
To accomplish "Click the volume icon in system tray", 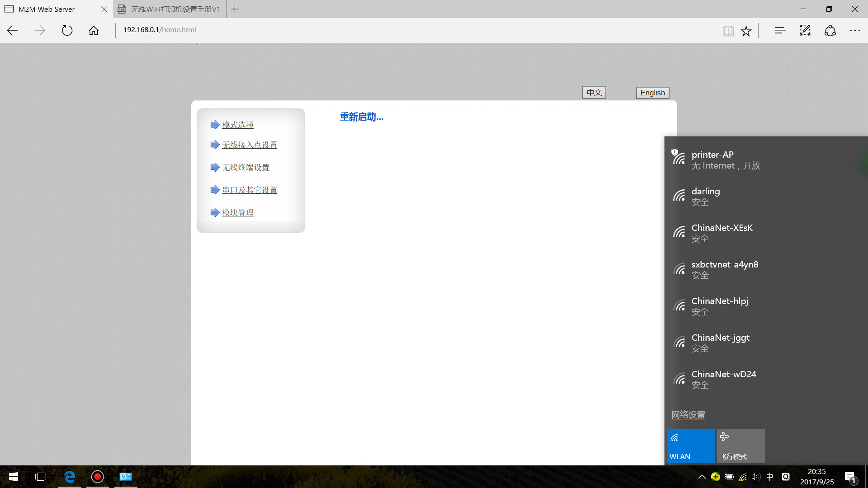I will click(755, 477).
